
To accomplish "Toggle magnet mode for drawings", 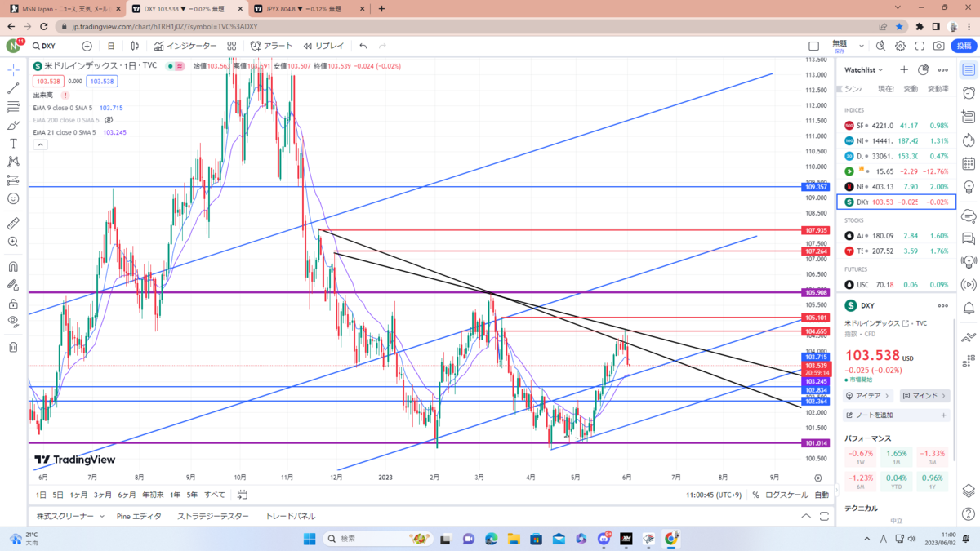I will [x=13, y=266].
